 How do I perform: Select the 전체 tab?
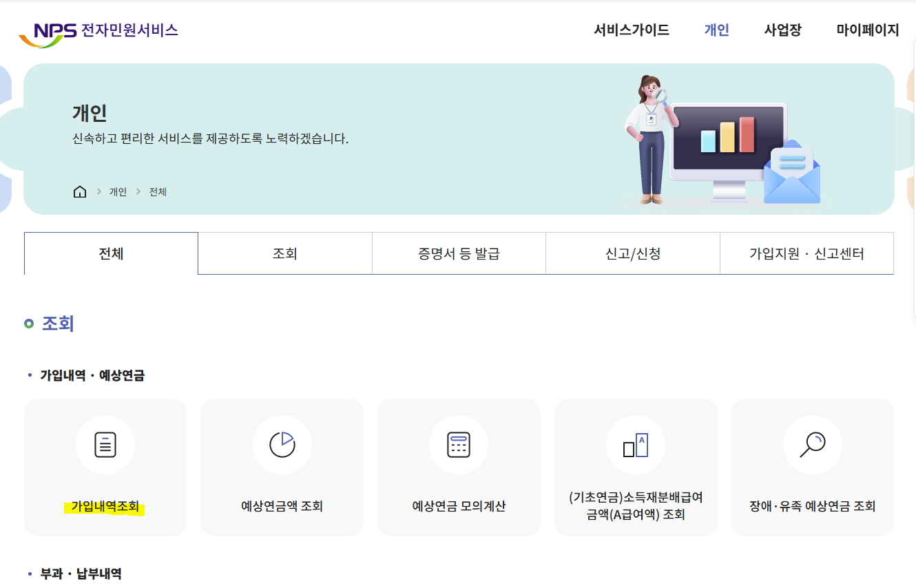111,253
